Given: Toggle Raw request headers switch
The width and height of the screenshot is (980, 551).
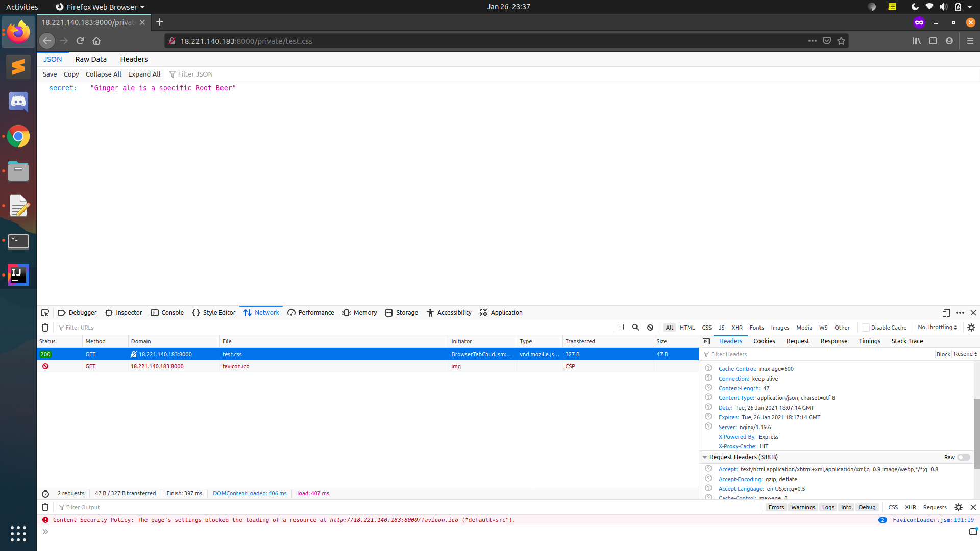Looking at the screenshot, I should (963, 457).
